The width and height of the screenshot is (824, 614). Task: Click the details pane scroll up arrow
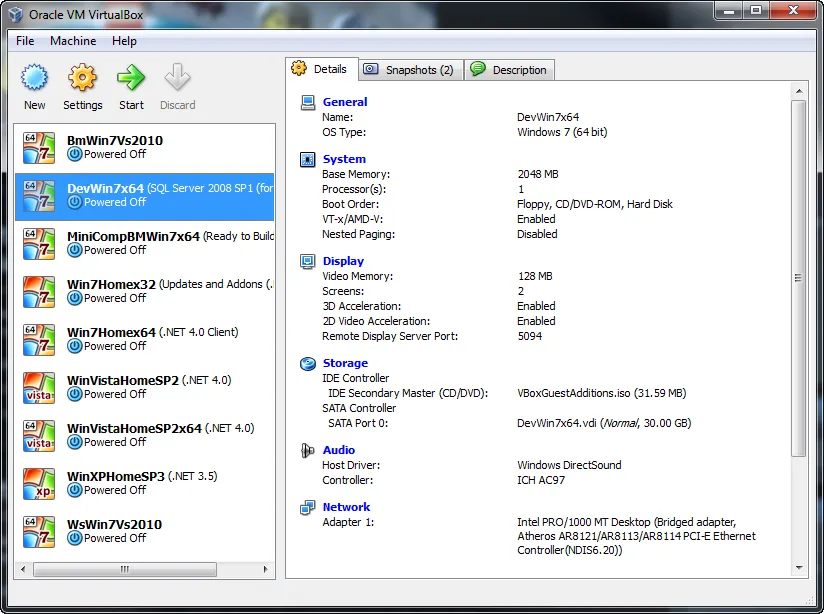point(799,91)
